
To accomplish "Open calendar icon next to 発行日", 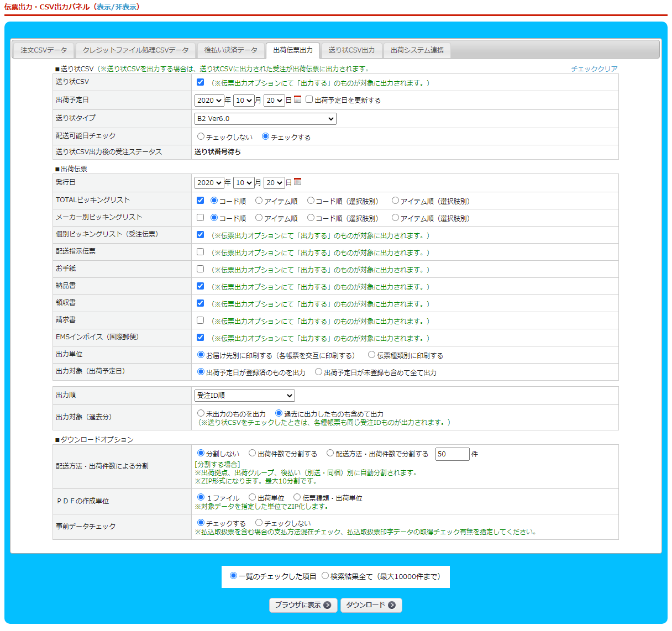I will (x=297, y=182).
